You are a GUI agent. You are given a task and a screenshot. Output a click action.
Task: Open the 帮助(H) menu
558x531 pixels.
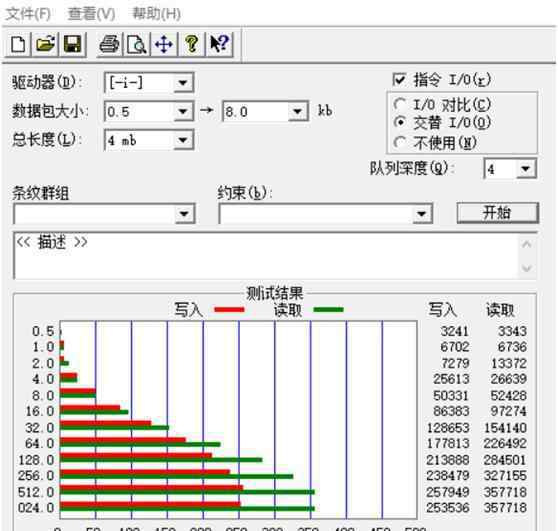(x=156, y=14)
